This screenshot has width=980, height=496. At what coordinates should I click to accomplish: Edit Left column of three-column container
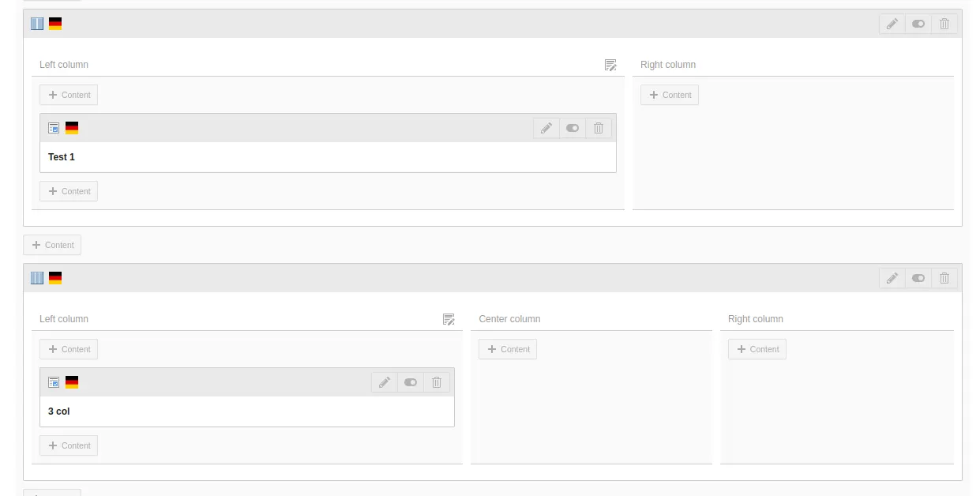(x=449, y=319)
